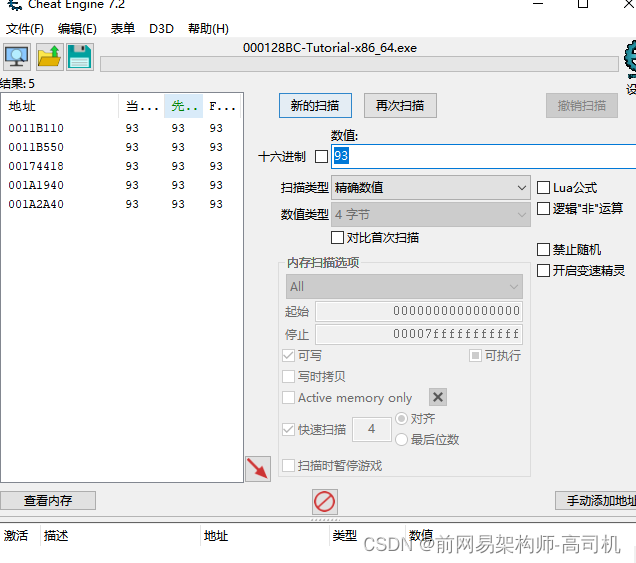Toggle the 写时拷贝 checkbox
636x563 pixels.
[288, 376]
